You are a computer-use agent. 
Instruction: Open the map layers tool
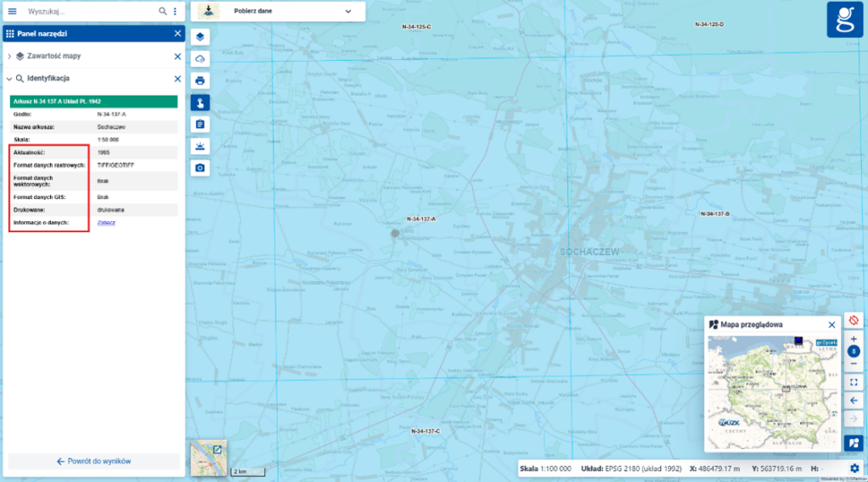[x=200, y=36]
